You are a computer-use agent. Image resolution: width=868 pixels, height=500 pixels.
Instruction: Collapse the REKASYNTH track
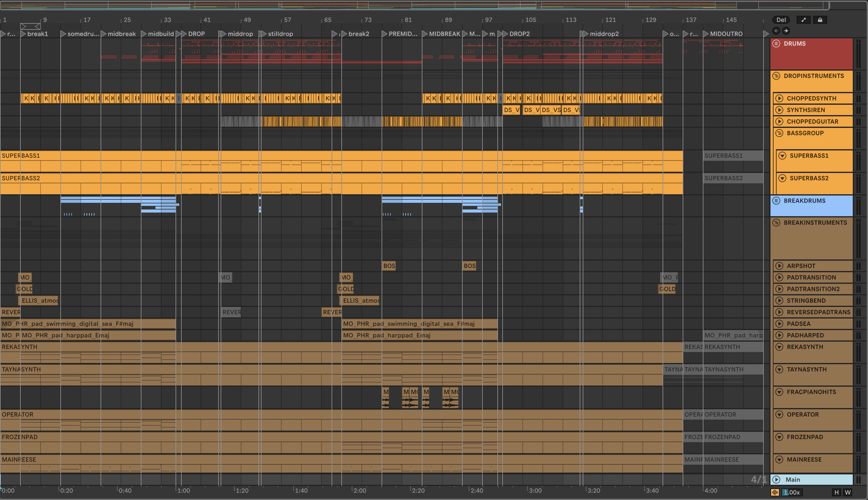(779, 347)
